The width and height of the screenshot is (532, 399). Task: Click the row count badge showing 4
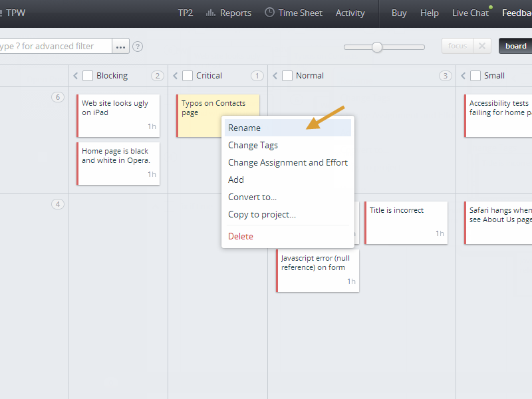coord(58,204)
